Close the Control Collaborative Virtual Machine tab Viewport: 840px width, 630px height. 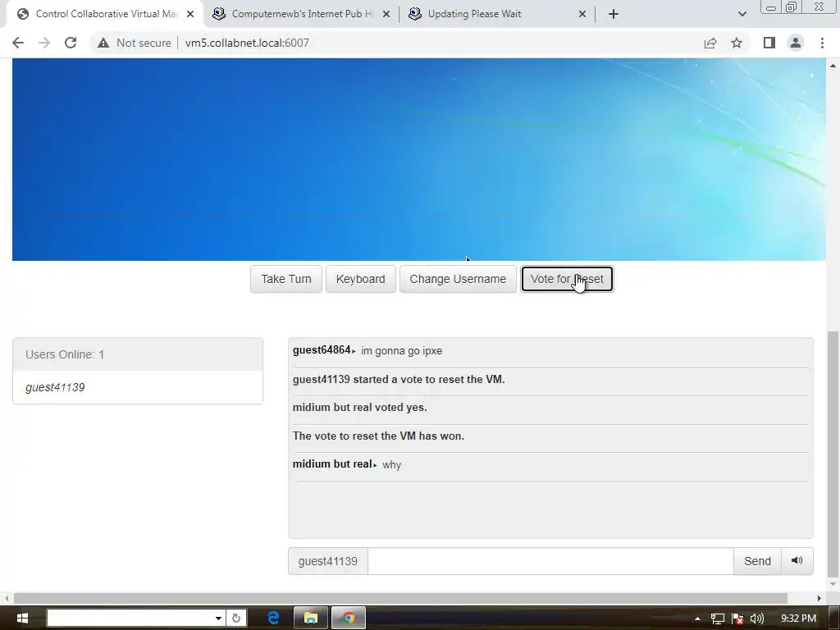point(190,14)
